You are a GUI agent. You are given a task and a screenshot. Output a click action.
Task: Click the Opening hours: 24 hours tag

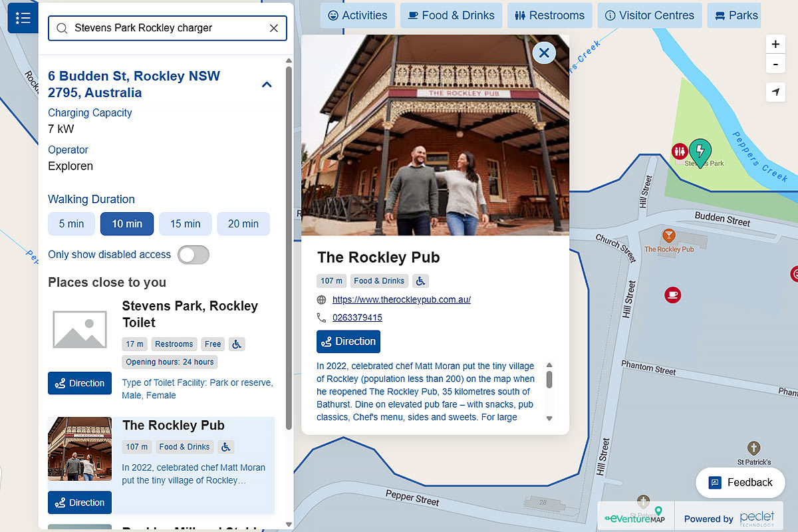[170, 362]
